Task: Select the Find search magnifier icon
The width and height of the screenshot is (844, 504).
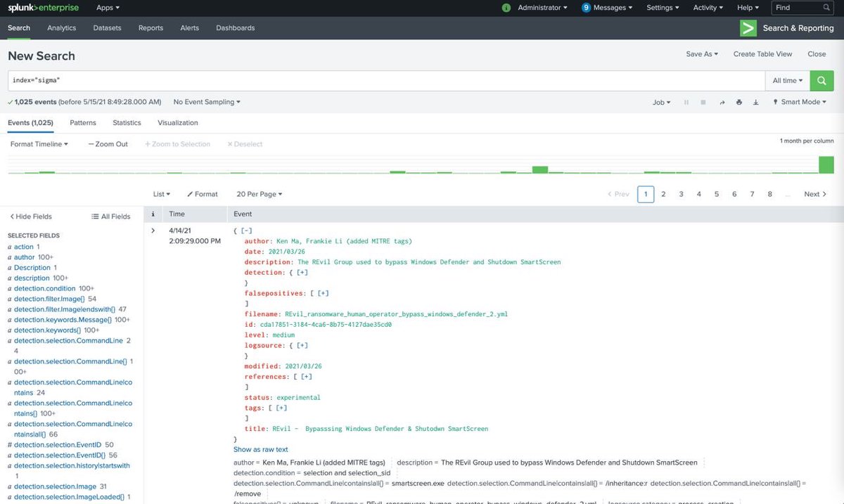Action: (826, 7)
